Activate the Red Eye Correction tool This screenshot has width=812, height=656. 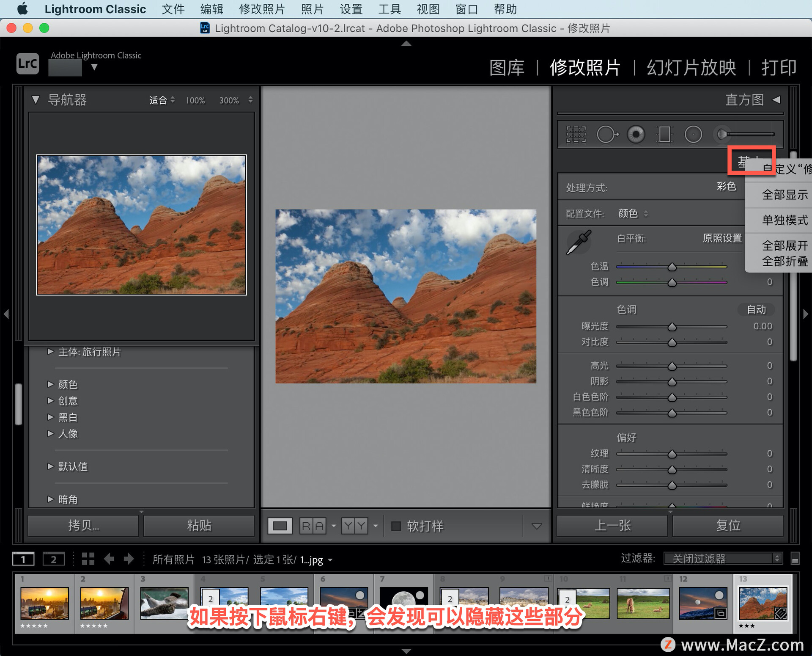tap(636, 135)
